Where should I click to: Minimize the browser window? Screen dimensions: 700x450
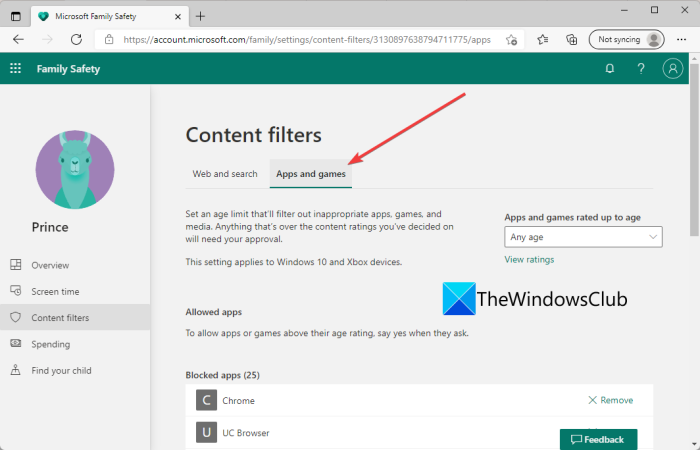coord(624,10)
